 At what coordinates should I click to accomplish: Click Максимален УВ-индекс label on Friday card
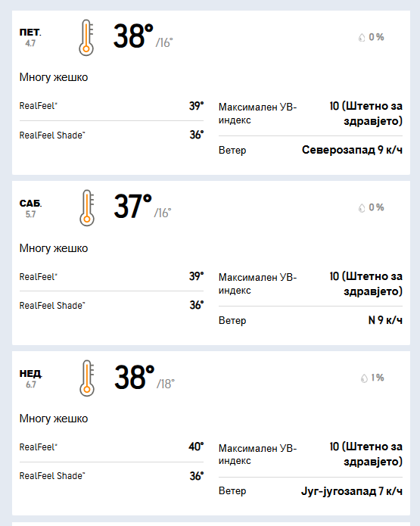click(257, 114)
